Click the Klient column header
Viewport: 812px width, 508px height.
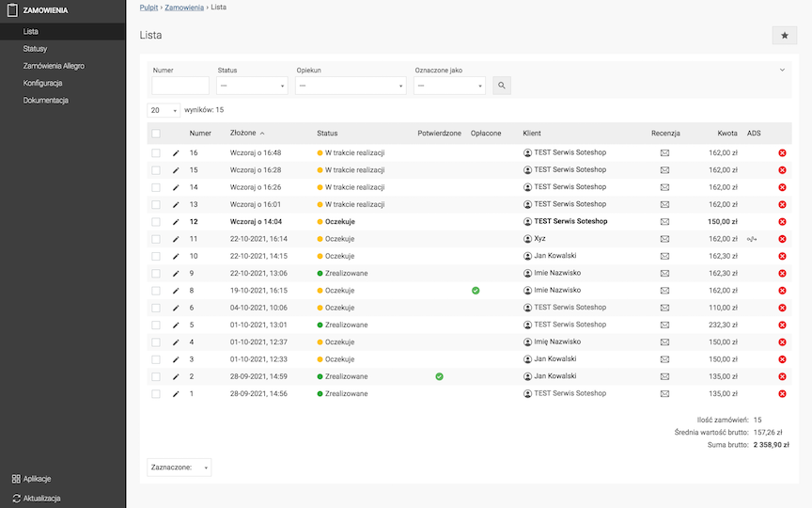click(532, 134)
